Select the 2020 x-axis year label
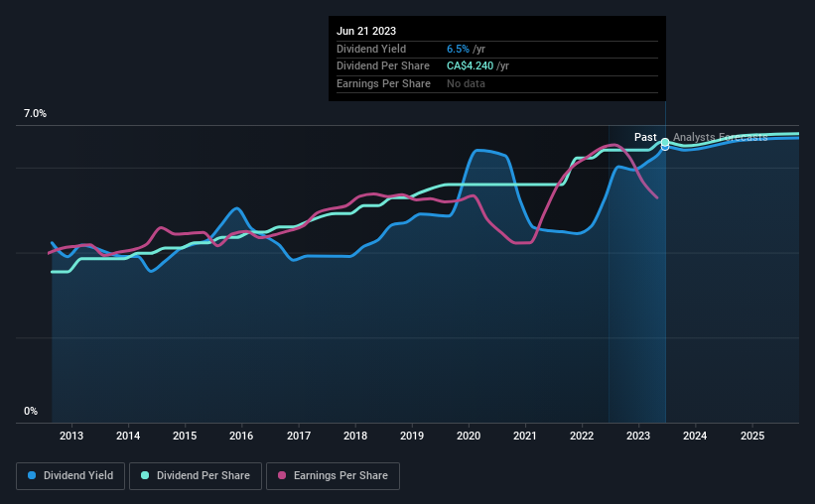 469,436
